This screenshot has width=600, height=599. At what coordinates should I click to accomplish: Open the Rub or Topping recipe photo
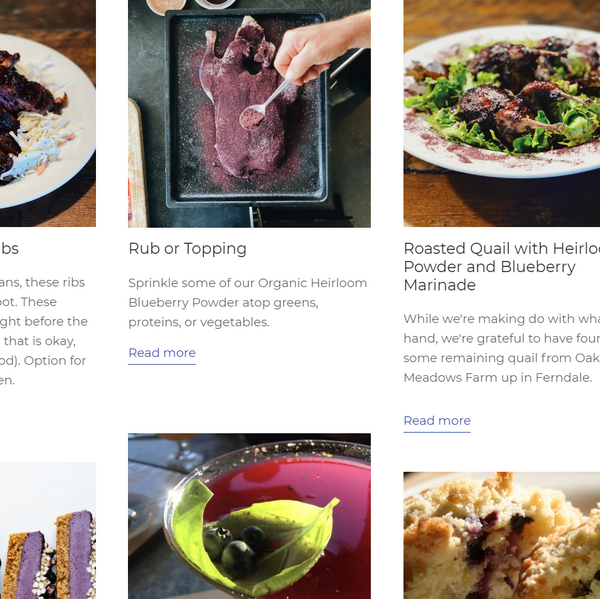point(249,113)
